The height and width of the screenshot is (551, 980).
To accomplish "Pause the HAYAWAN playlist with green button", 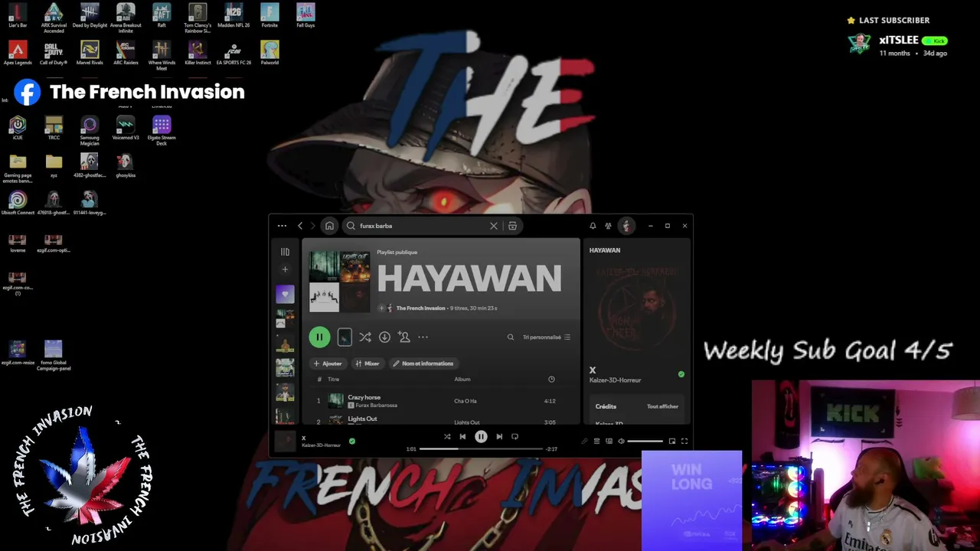I will point(319,337).
